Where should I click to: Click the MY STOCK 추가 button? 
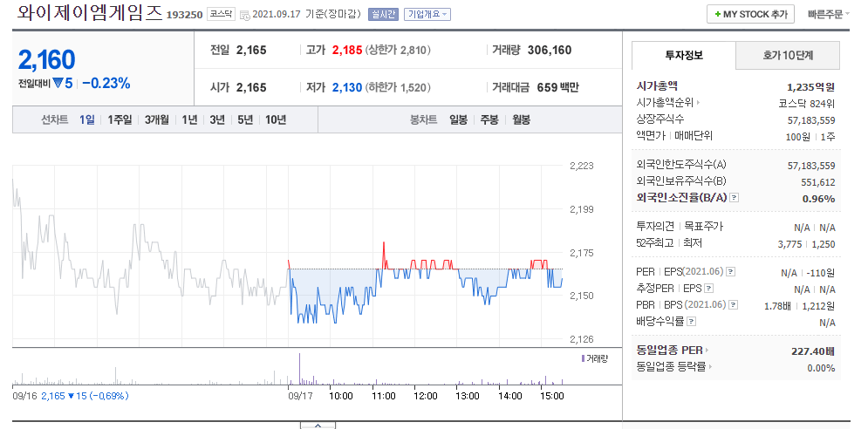pos(750,15)
